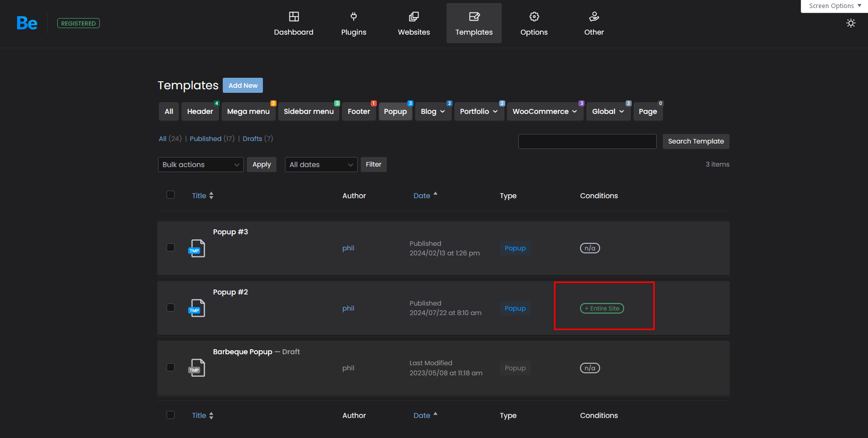Click the REGISTERED badge
This screenshot has width=868, height=438.
78,23
